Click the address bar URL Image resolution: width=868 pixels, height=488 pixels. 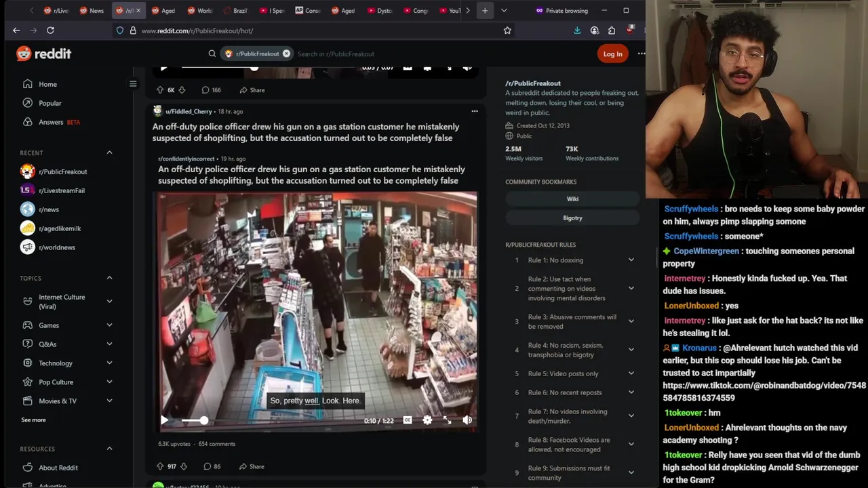coord(197,30)
